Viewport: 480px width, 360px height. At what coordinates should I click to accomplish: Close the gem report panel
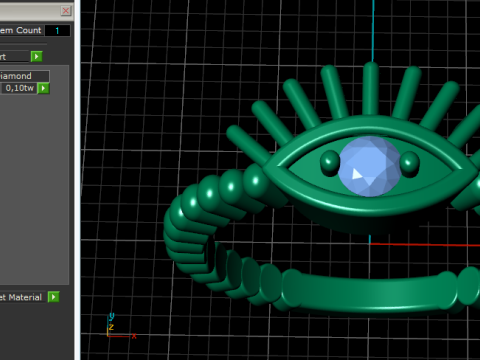click(66, 11)
